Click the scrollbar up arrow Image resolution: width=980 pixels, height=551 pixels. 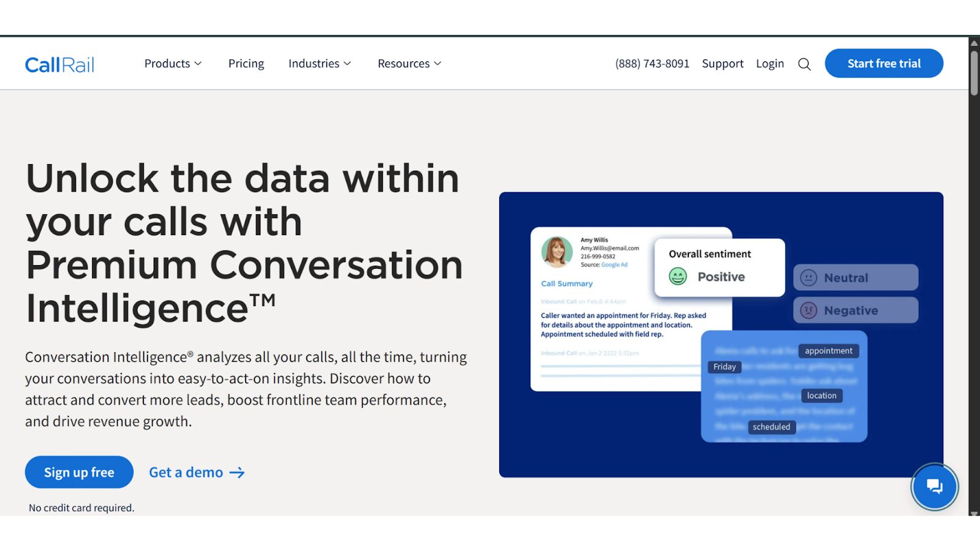tap(974, 43)
